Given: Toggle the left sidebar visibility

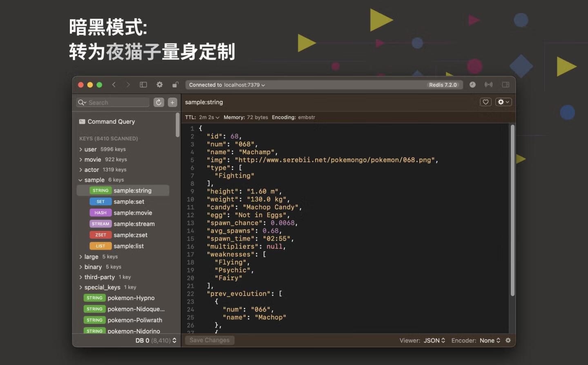Looking at the screenshot, I should click(143, 85).
